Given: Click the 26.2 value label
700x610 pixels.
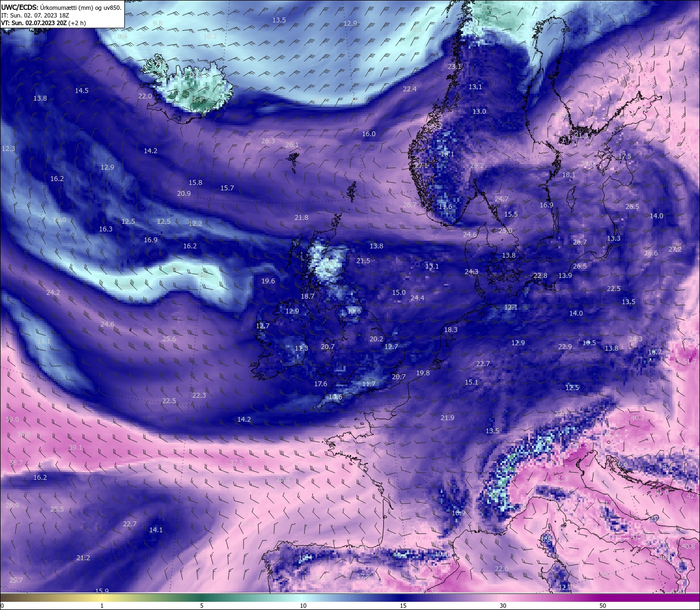Looking at the screenshot, I should pyautogui.click(x=477, y=166).
